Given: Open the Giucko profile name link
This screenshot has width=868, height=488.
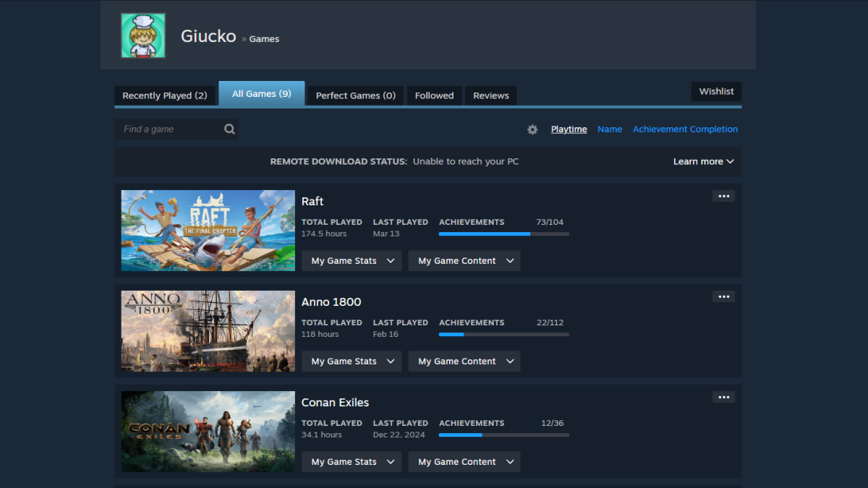Looking at the screenshot, I should click(x=208, y=36).
